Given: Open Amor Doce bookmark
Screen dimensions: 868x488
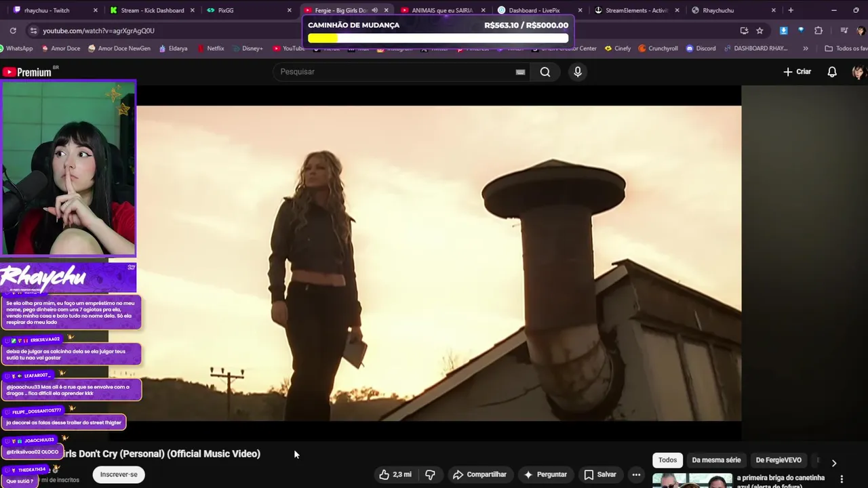Looking at the screenshot, I should click(61, 48).
